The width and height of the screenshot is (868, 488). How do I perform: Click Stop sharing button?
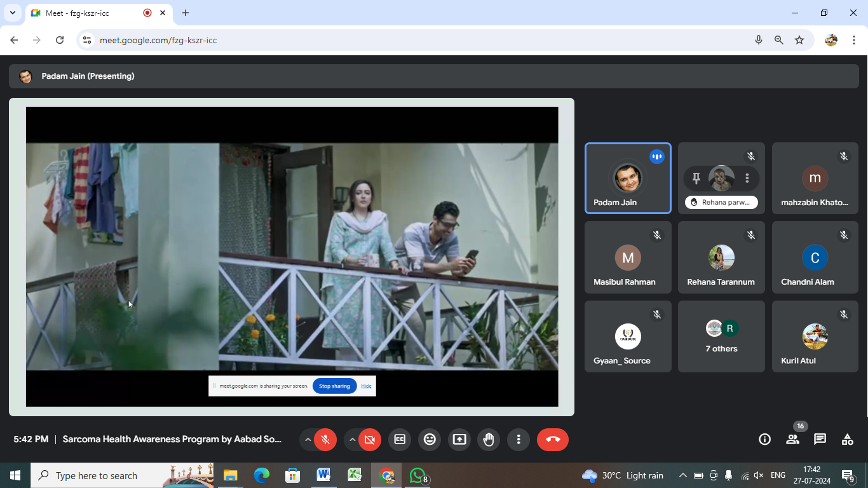(334, 386)
